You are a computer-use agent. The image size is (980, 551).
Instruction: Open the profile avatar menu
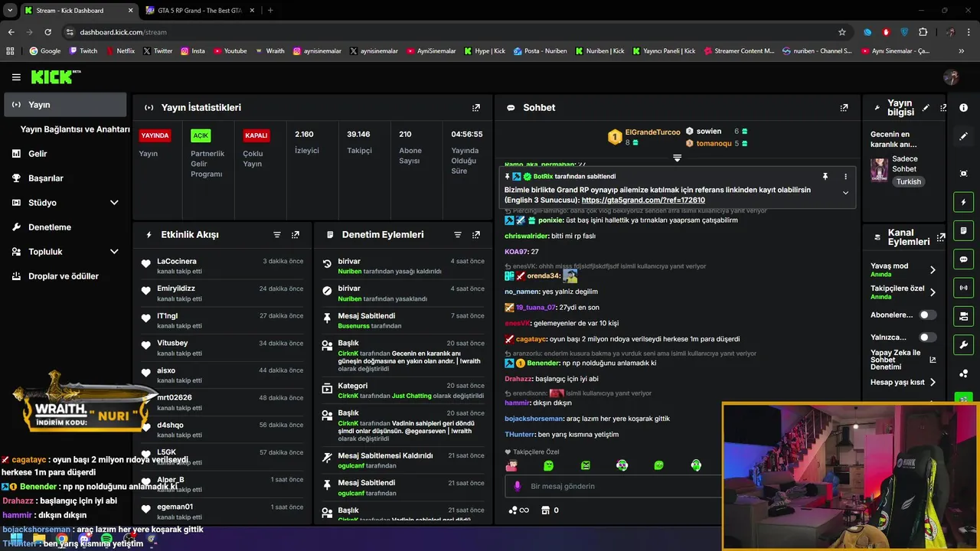coord(952,77)
